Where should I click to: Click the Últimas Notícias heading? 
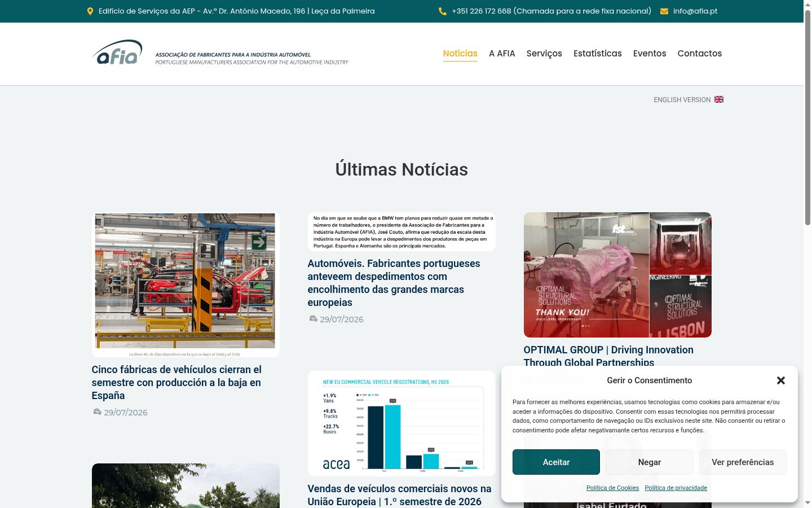[x=401, y=169]
